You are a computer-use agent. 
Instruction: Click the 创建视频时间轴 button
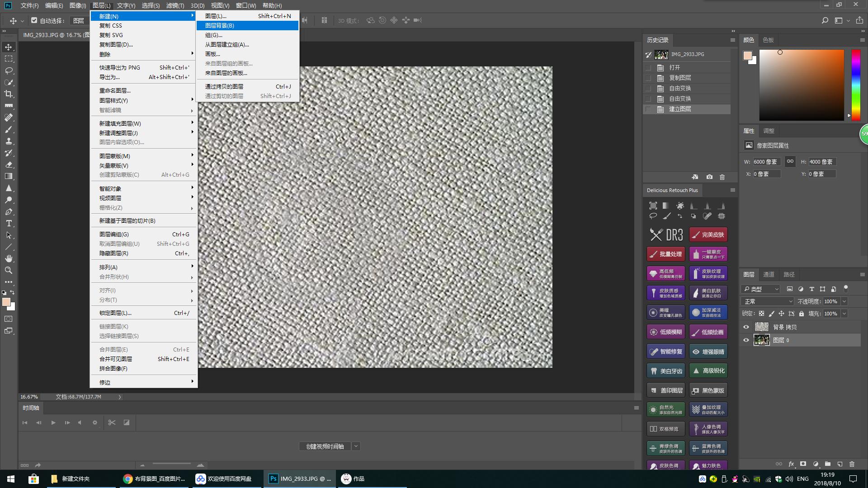[x=325, y=446]
